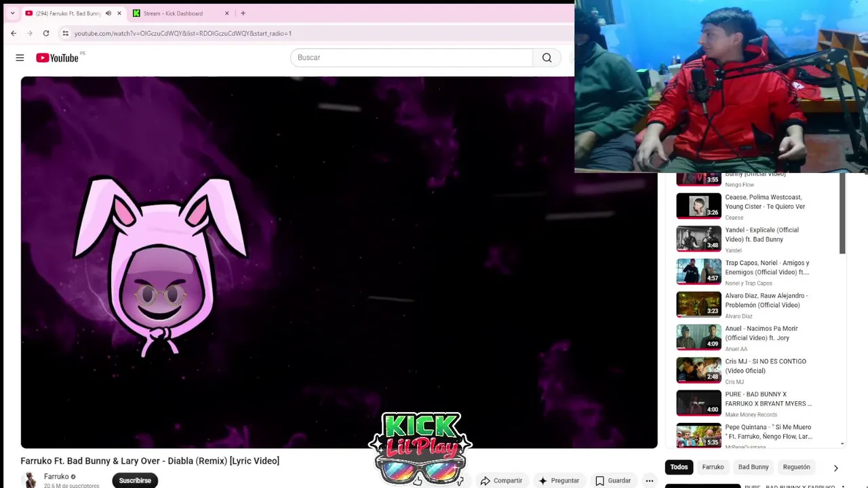Click the magnifier search button
Screen dimensions: 868x488
click(547, 58)
